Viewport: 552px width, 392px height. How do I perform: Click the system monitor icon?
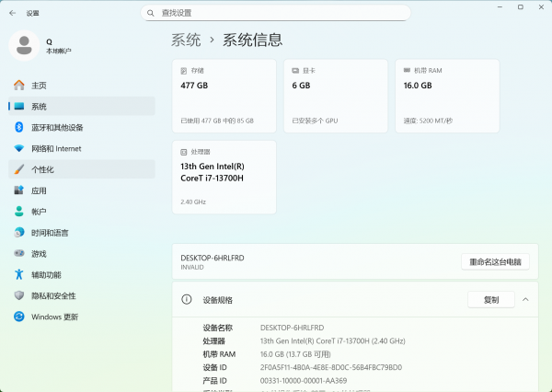(x=19, y=106)
